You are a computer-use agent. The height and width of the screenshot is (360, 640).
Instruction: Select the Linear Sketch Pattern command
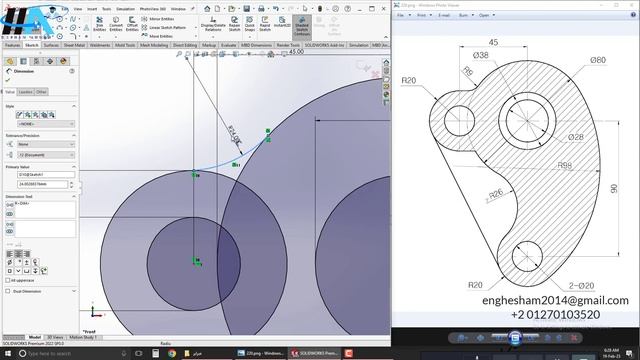pos(164,27)
